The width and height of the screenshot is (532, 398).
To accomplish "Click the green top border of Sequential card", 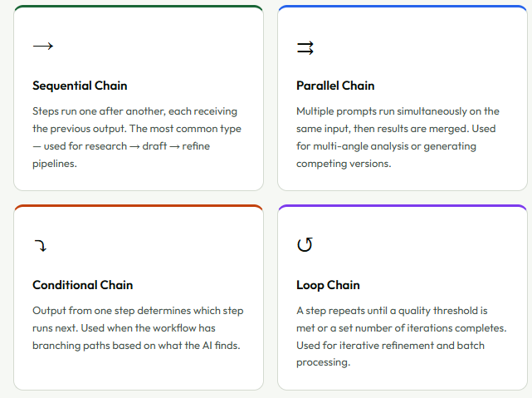I will [139, 7].
